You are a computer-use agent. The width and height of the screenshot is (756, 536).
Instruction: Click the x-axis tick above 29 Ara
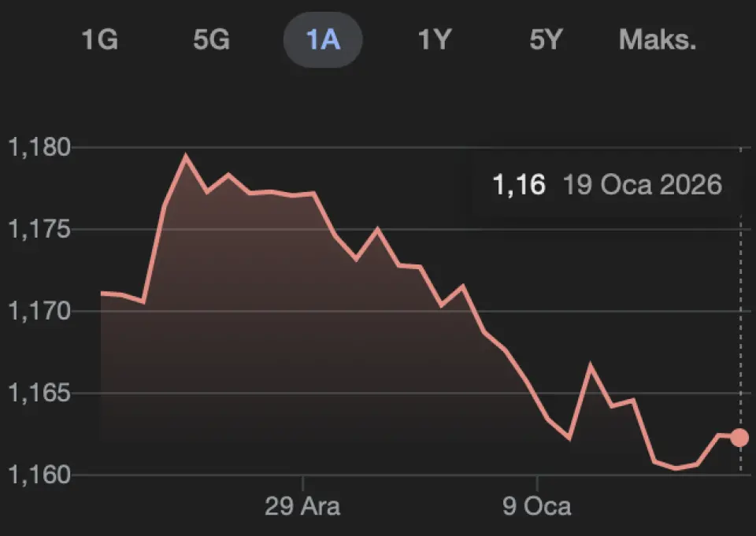302,479
